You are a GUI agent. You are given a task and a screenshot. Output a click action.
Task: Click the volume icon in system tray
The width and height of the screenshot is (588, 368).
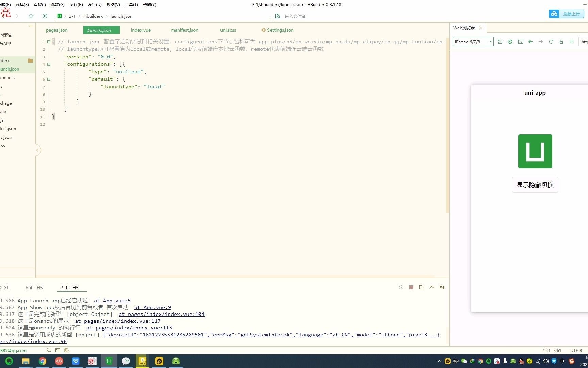(546, 361)
